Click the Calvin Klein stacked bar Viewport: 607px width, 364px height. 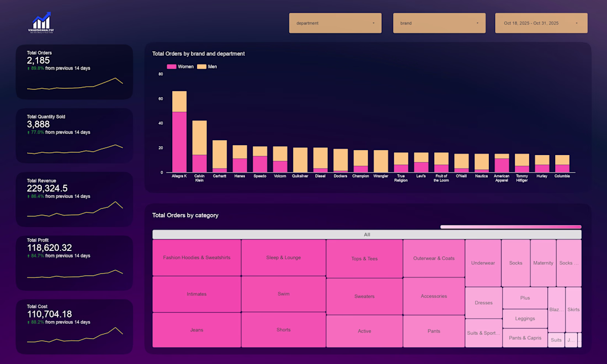(x=199, y=147)
